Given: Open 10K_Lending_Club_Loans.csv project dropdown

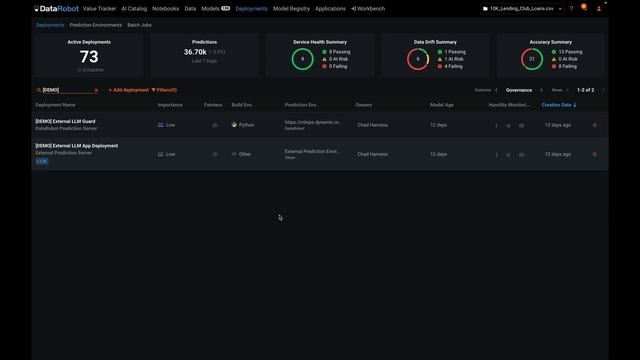Looking at the screenshot, I should pyautogui.click(x=522, y=9).
